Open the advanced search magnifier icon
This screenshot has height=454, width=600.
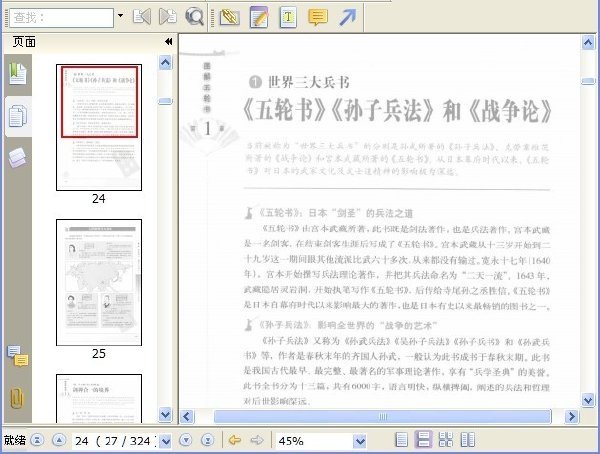pos(194,17)
